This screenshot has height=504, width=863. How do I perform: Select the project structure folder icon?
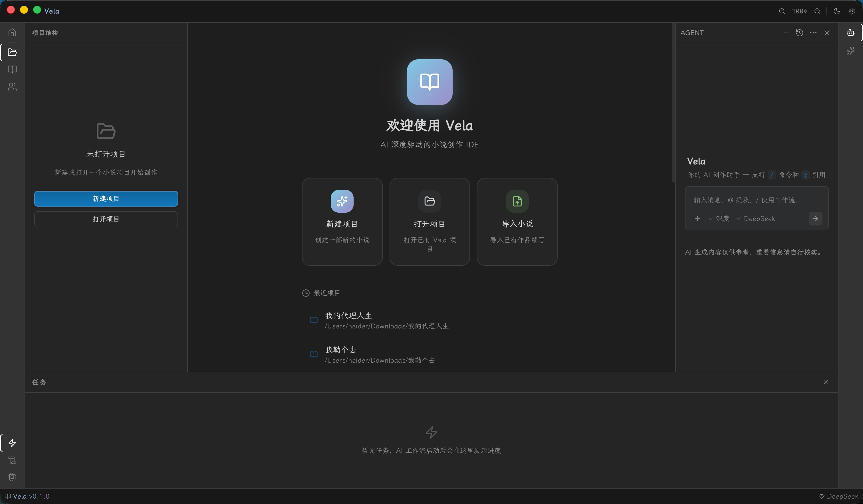[12, 52]
